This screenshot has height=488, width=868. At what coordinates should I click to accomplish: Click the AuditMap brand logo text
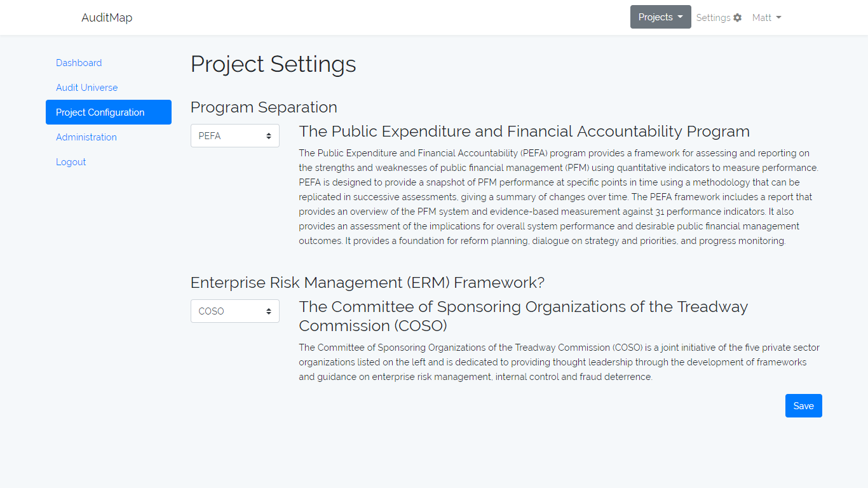point(107,18)
